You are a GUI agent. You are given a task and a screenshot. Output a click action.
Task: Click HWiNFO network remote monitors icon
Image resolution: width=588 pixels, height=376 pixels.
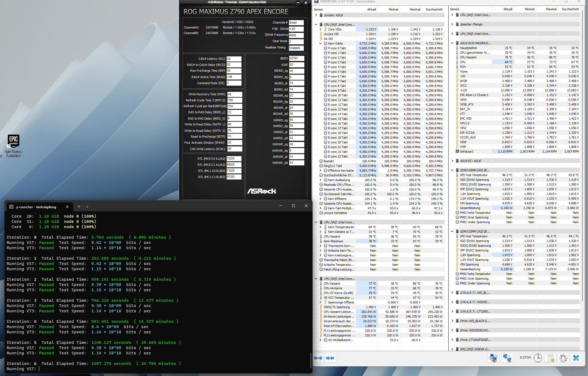507,358
